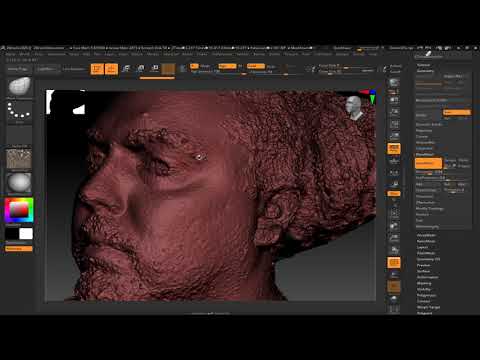The image size is (480, 360).
Task: Open the empty Alpha slot
Action: click(20, 135)
